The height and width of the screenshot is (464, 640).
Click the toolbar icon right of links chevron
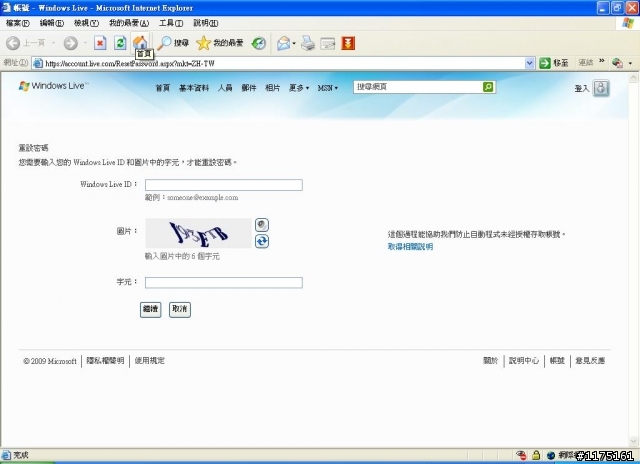(617, 63)
